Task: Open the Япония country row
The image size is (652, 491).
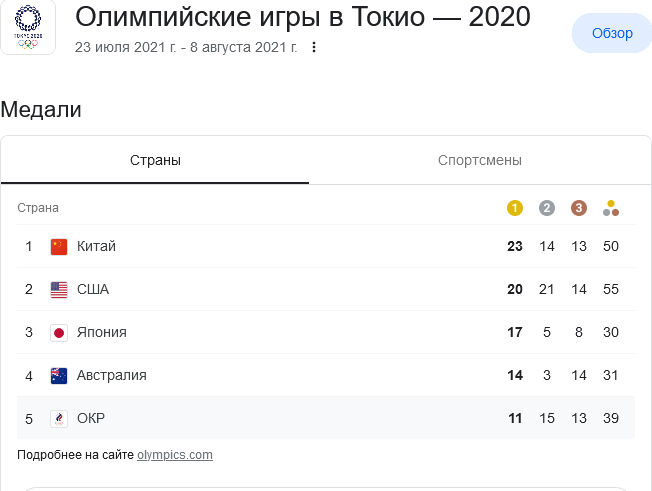Action: coord(326,332)
